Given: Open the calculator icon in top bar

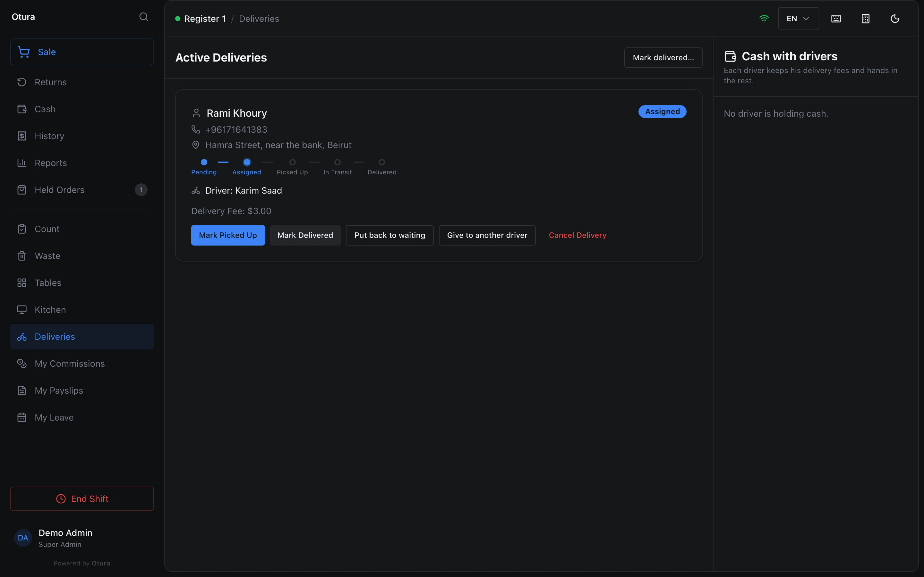Looking at the screenshot, I should (866, 19).
